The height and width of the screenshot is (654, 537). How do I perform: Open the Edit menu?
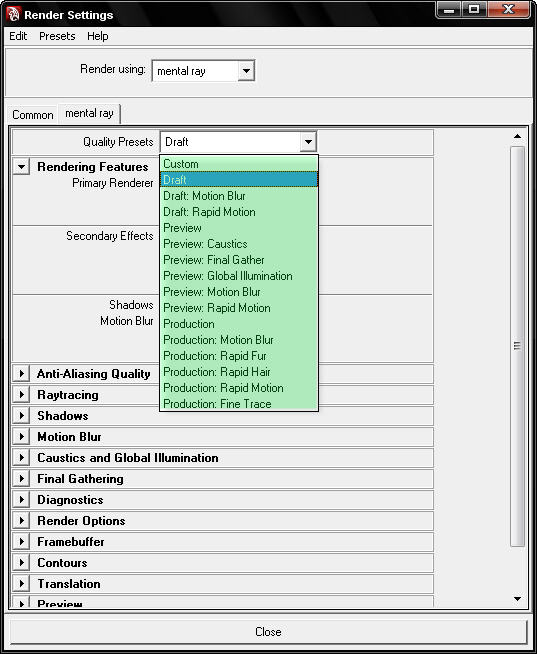click(x=18, y=36)
